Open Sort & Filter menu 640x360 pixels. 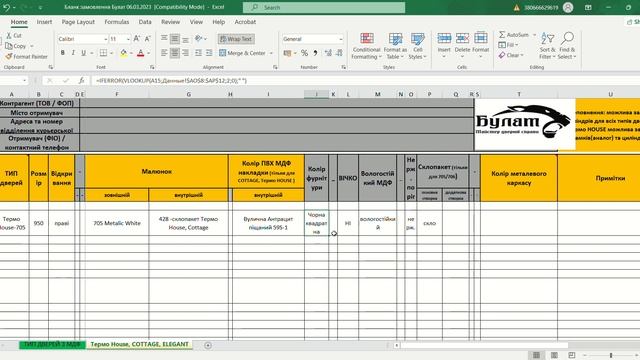click(x=547, y=46)
